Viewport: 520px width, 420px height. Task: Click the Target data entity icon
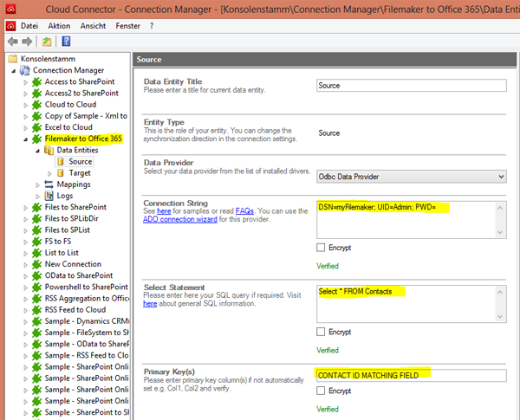(x=60, y=172)
